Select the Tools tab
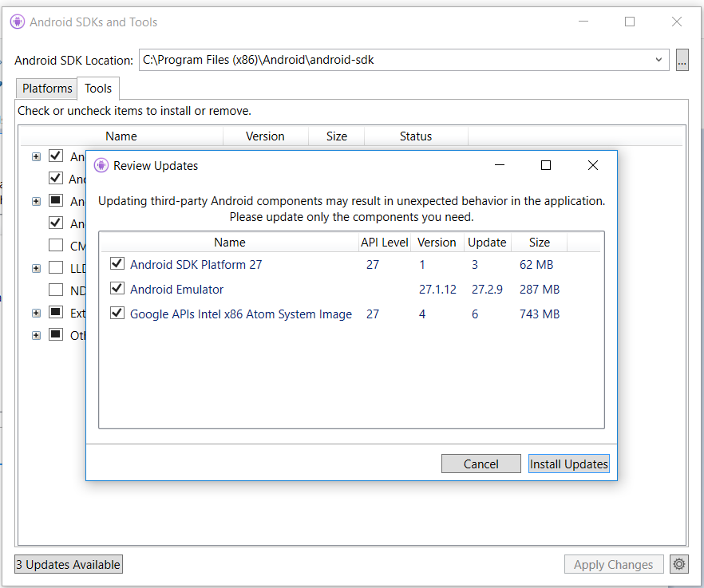The height and width of the screenshot is (588, 704). (97, 88)
